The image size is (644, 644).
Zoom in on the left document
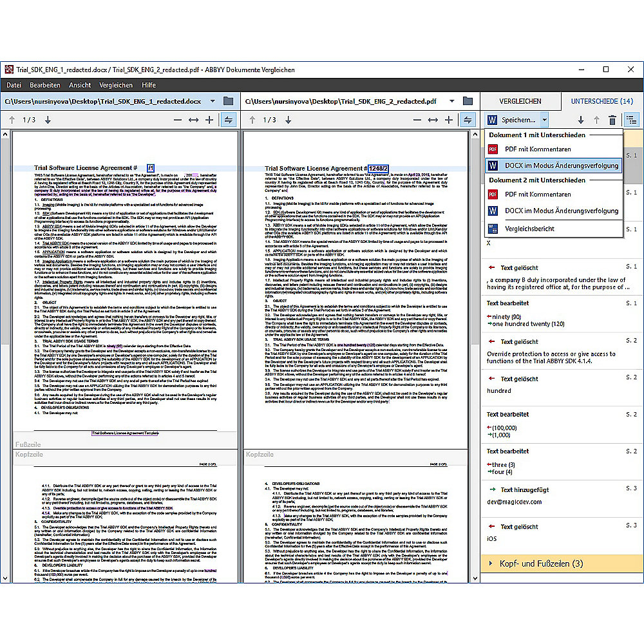209,120
